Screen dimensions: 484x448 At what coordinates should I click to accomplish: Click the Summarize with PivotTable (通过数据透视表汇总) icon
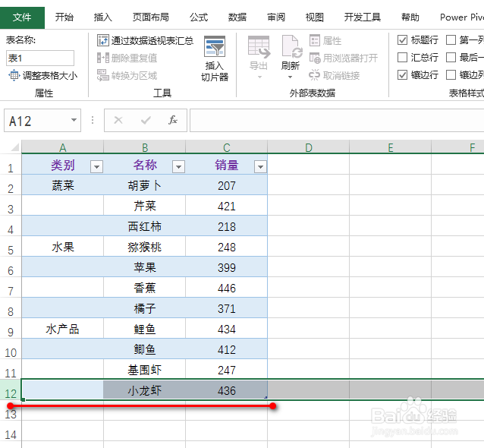103,40
